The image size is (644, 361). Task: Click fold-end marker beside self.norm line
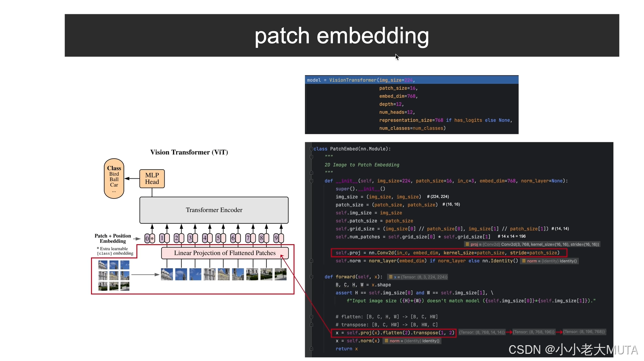click(x=311, y=261)
